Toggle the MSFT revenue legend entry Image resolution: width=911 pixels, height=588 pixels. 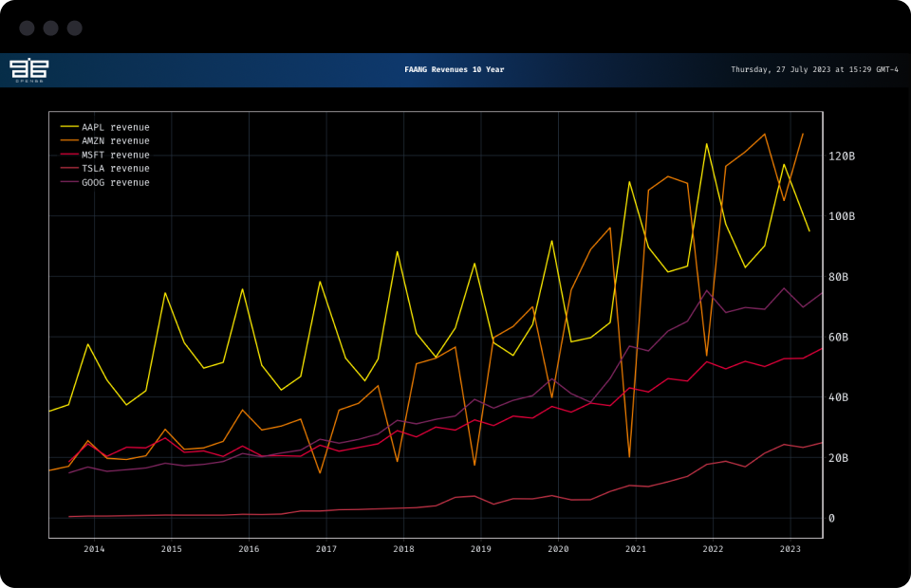click(x=115, y=155)
